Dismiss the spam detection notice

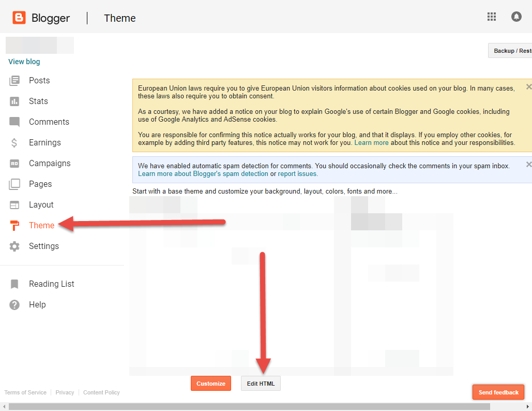coord(528,165)
